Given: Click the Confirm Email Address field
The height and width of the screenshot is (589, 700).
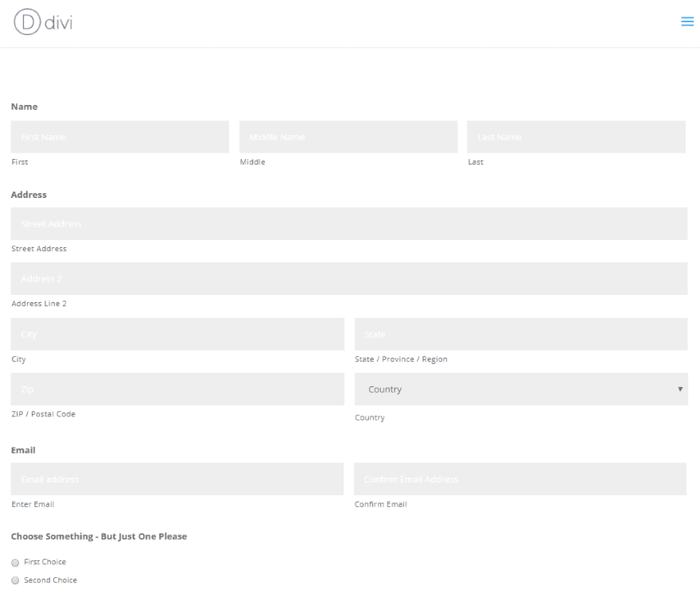Looking at the screenshot, I should coord(519,479).
